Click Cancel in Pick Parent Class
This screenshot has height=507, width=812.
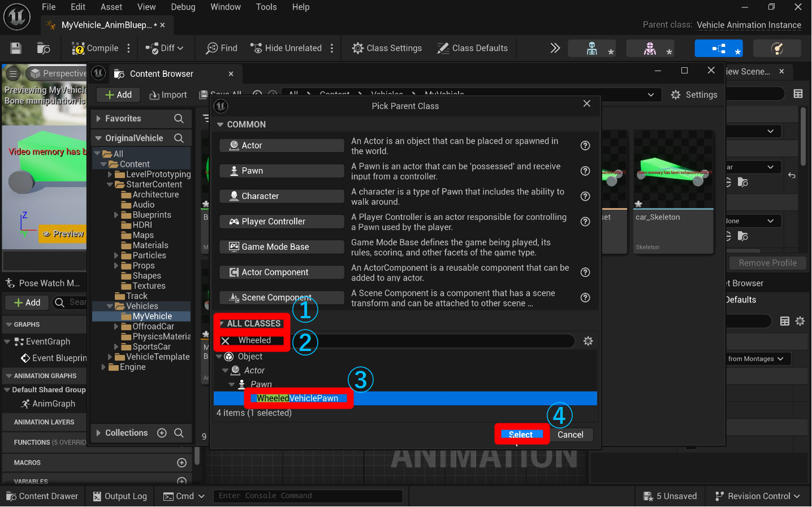(x=570, y=435)
